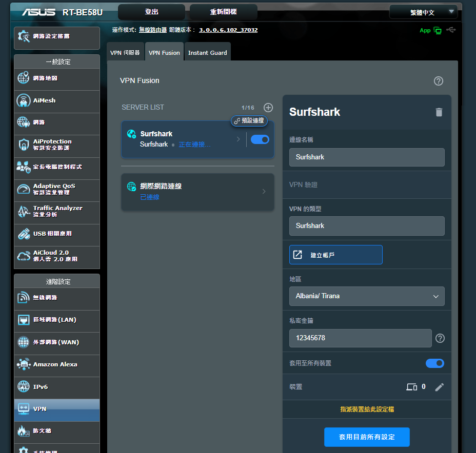Screen dimensions: 476x453
Task: Open the Firewall flame icon
Action: click(x=24, y=431)
